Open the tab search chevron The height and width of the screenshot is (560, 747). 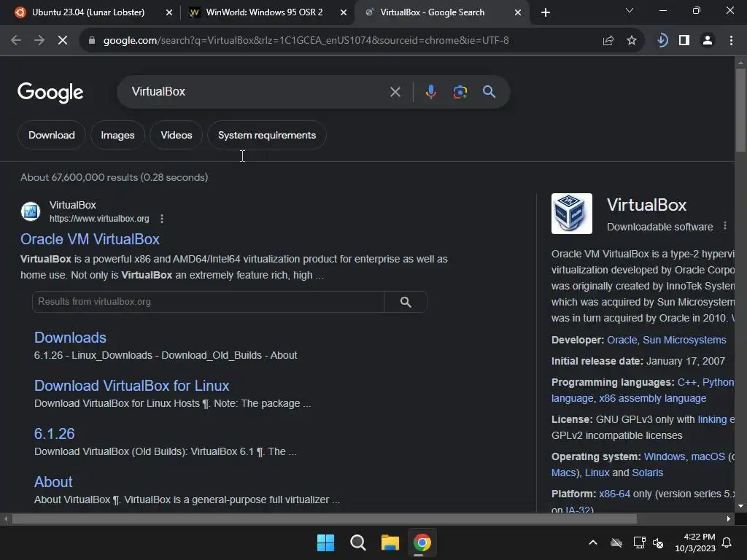pyautogui.click(x=630, y=10)
